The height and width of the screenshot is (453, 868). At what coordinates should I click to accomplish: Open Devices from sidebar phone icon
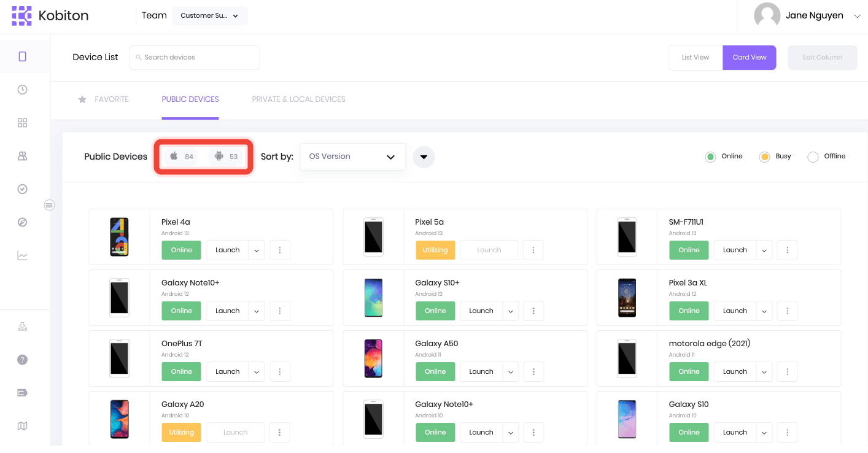pyautogui.click(x=23, y=56)
